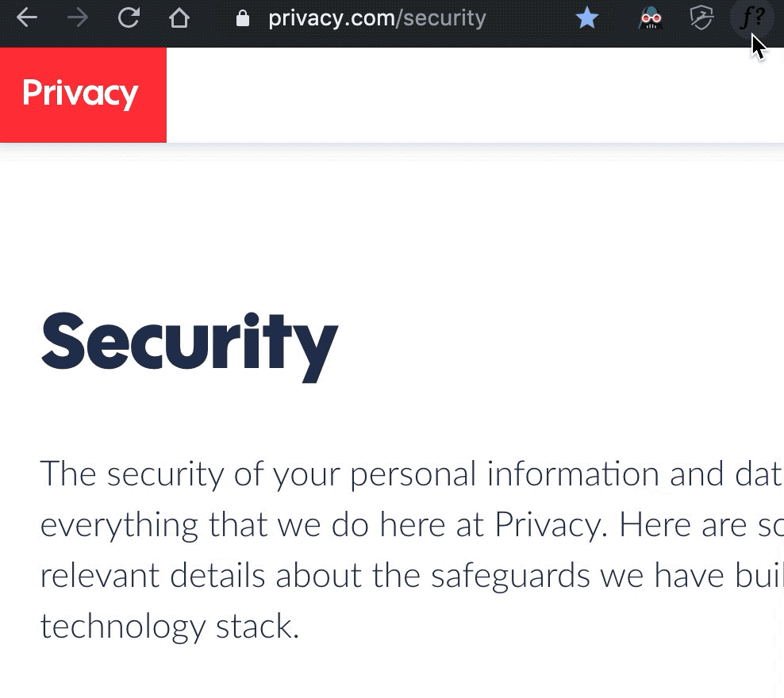
Task: Click the words "technology stack."
Action: (x=170, y=627)
